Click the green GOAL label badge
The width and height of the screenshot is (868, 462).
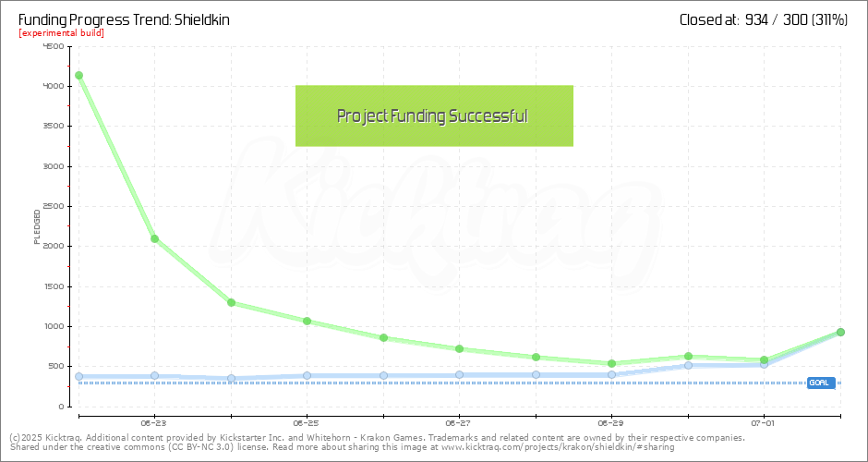coord(820,383)
